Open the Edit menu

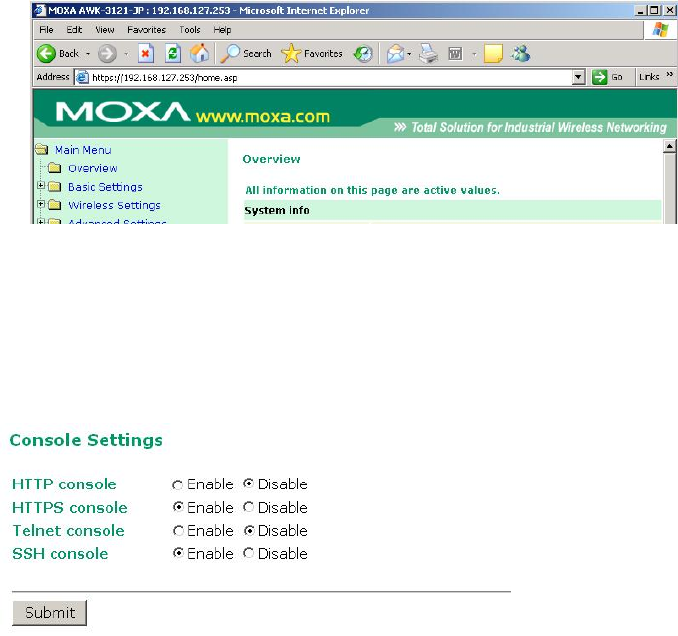[x=74, y=30]
